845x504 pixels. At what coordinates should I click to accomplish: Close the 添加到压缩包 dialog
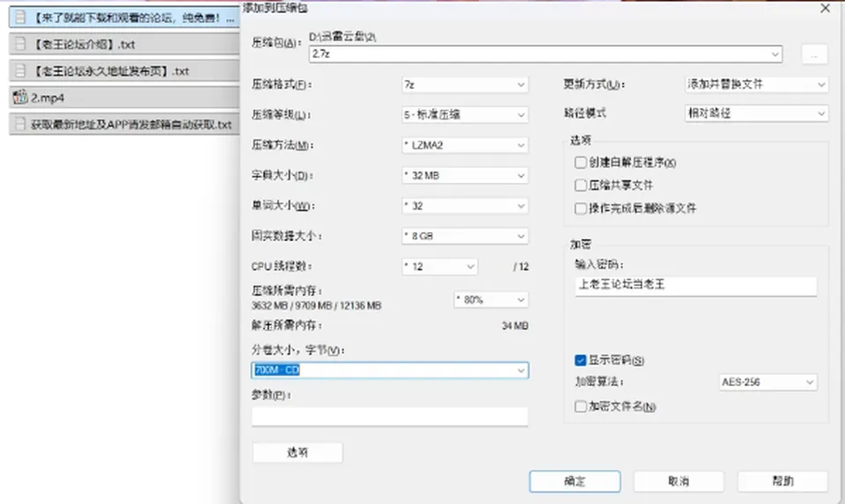pyautogui.click(x=825, y=8)
